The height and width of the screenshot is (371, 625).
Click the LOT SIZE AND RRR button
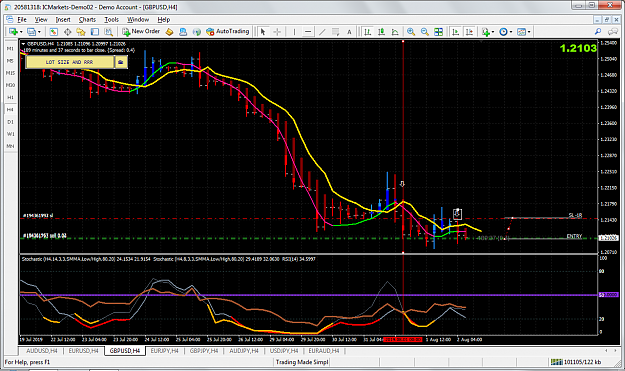[69, 62]
